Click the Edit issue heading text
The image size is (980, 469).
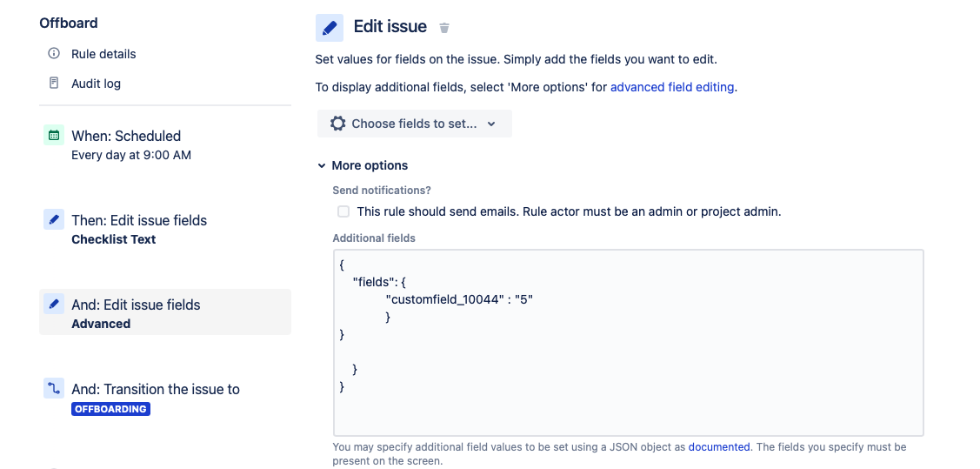390,26
